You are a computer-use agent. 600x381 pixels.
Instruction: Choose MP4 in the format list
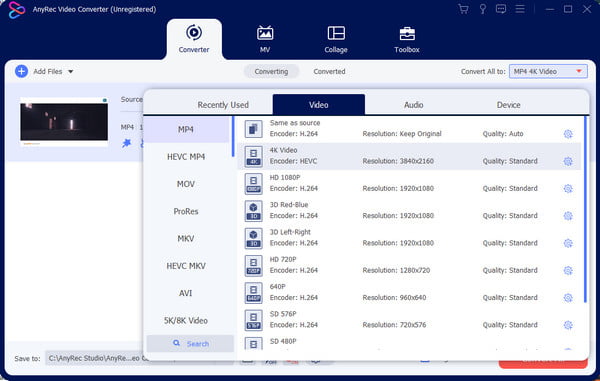coord(186,130)
